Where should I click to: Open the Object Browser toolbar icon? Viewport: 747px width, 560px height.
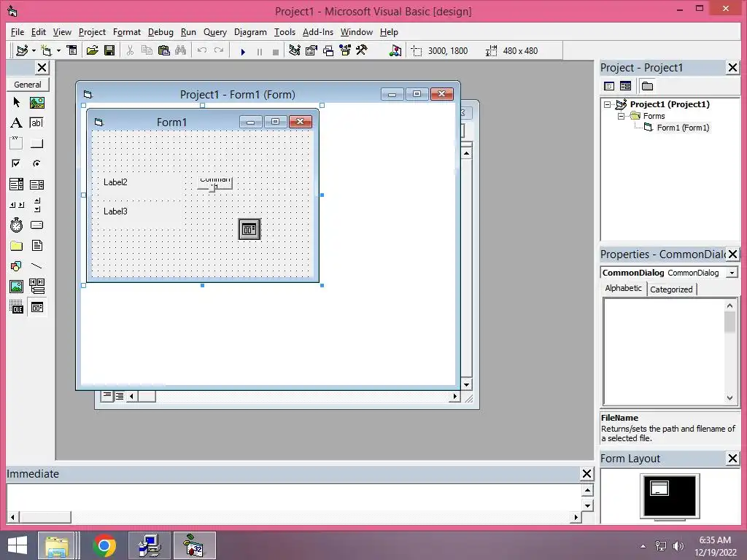[x=345, y=50]
